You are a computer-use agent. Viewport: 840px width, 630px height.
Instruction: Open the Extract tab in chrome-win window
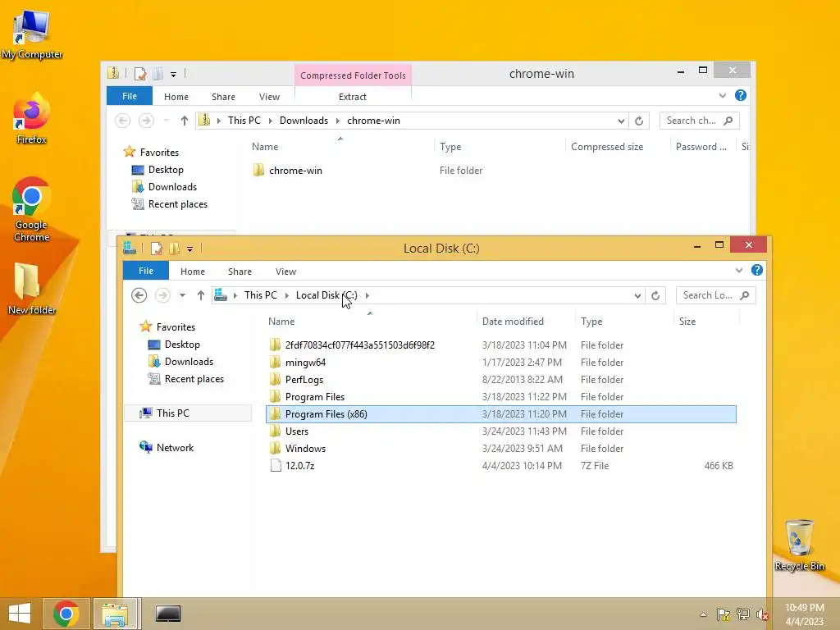(353, 97)
